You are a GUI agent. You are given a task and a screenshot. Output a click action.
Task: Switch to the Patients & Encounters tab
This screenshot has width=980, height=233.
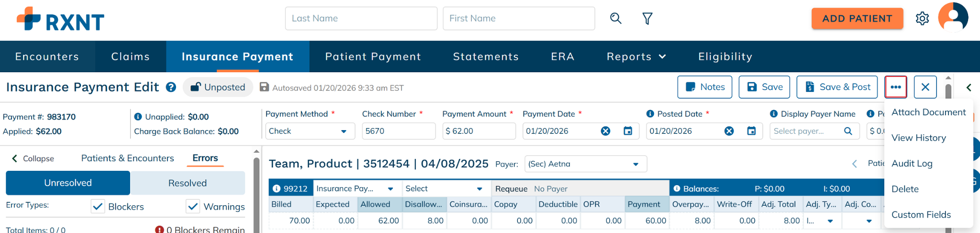pos(127,158)
